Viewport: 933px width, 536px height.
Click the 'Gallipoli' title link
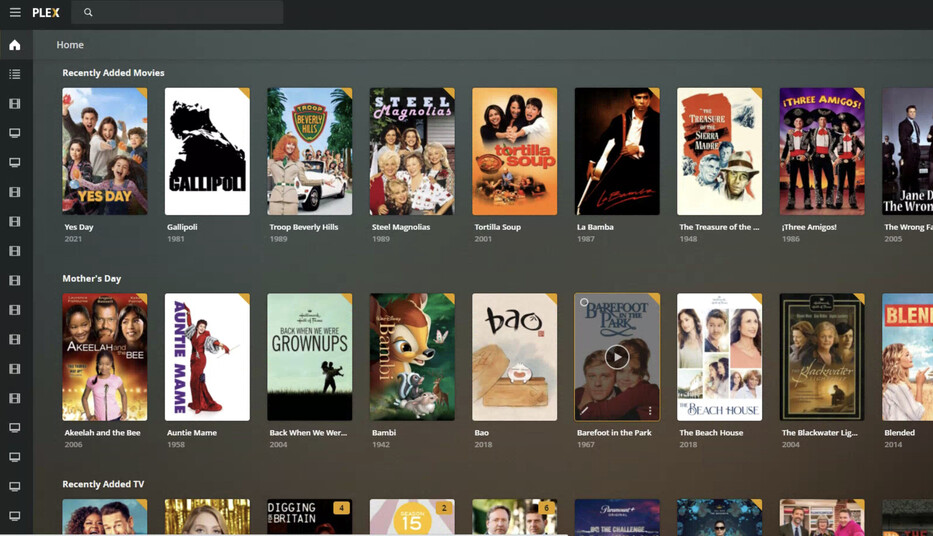182,227
